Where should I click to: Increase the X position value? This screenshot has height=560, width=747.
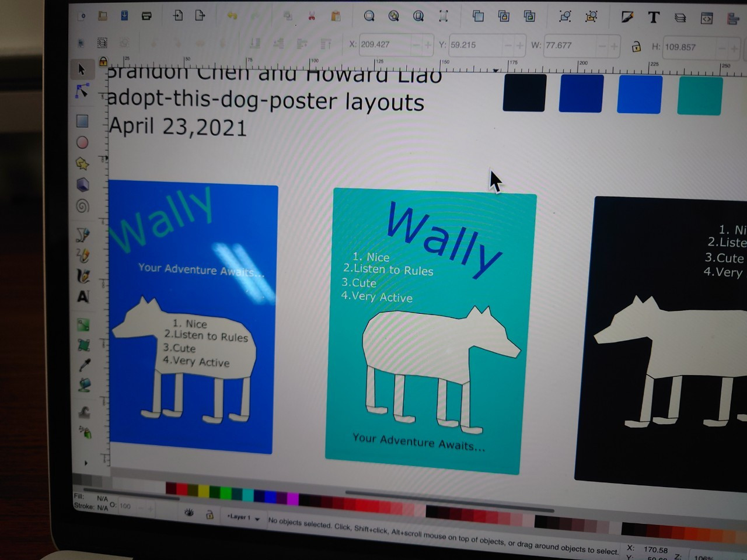(428, 45)
